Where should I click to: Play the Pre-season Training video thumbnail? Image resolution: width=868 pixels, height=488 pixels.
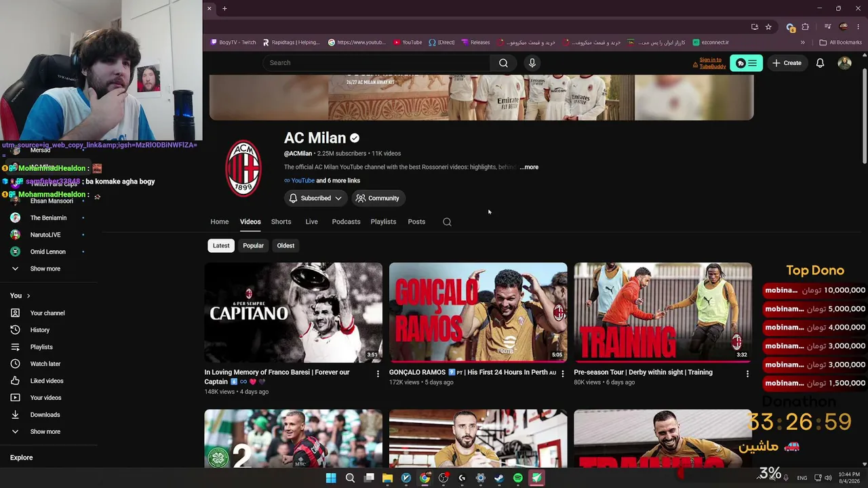click(663, 312)
